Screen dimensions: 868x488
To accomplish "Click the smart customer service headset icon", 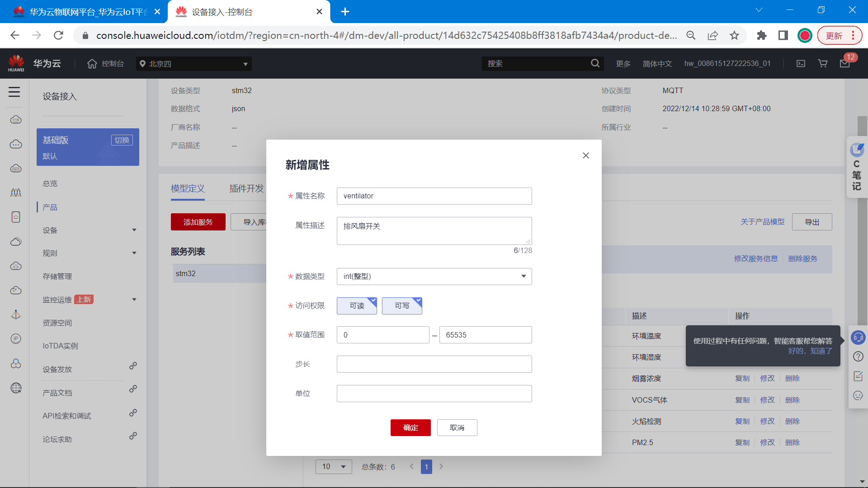I will pyautogui.click(x=858, y=337).
